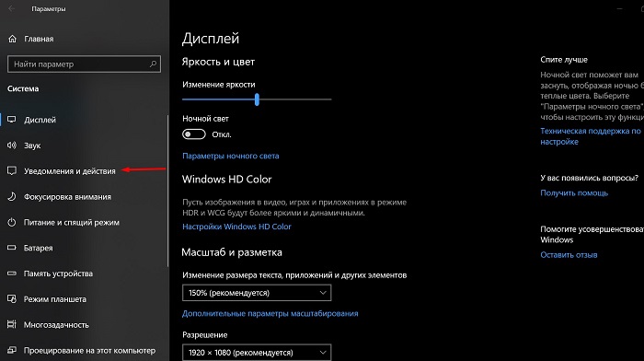Screen dimensions: 644x361
Task: Click the monitor icon beside Дисплей
Action: click(11, 120)
